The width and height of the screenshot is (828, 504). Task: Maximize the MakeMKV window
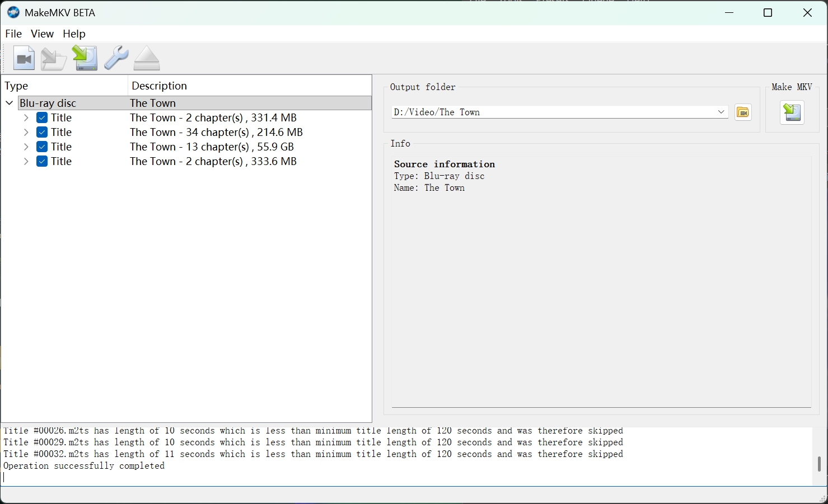tap(768, 12)
